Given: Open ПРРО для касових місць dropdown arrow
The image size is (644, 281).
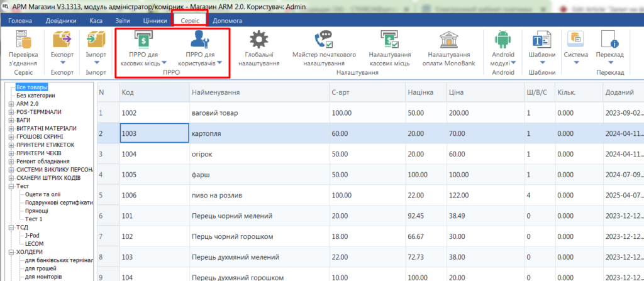Looking at the screenshot, I should click(164, 63).
